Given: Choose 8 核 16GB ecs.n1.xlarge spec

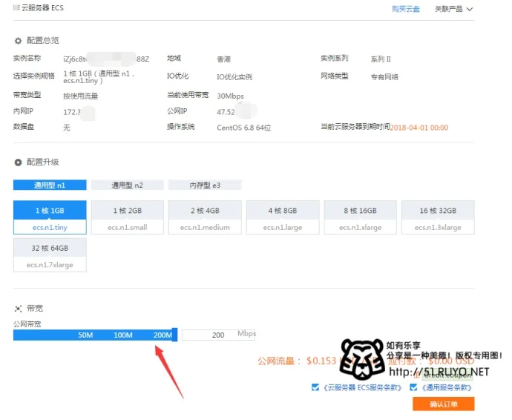Looking at the screenshot, I should click(x=361, y=217).
